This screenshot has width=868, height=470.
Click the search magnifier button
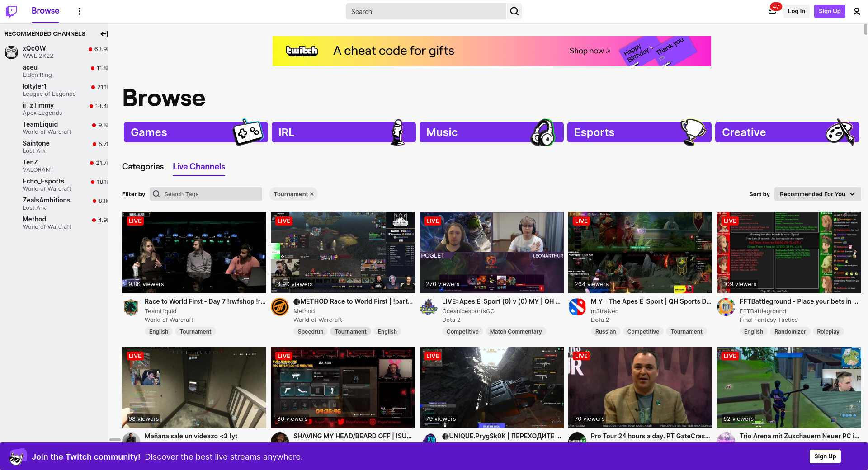point(514,11)
